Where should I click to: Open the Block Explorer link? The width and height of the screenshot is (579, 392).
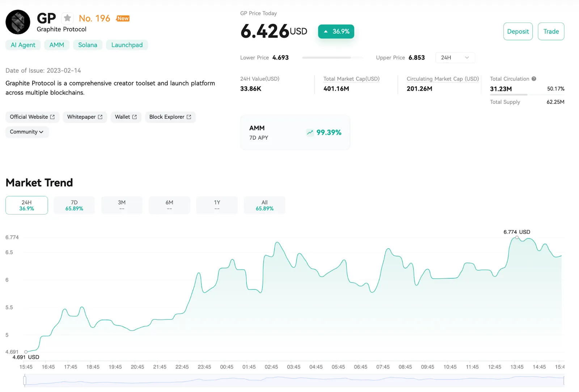click(x=170, y=117)
